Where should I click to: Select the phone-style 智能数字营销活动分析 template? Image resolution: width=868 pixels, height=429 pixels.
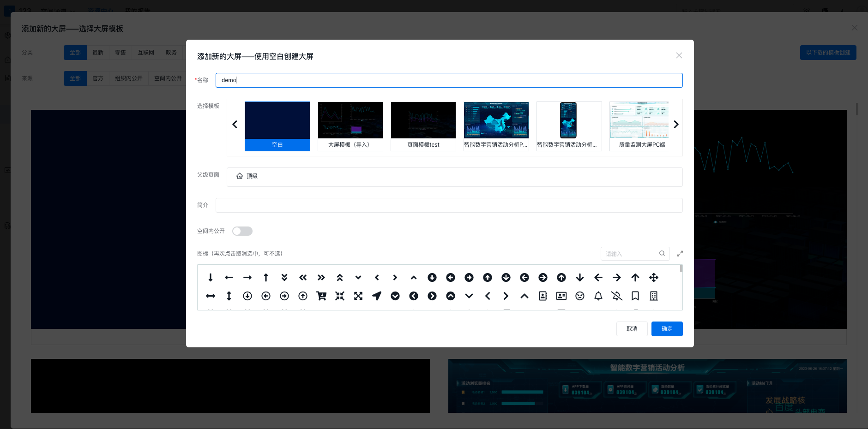click(569, 126)
